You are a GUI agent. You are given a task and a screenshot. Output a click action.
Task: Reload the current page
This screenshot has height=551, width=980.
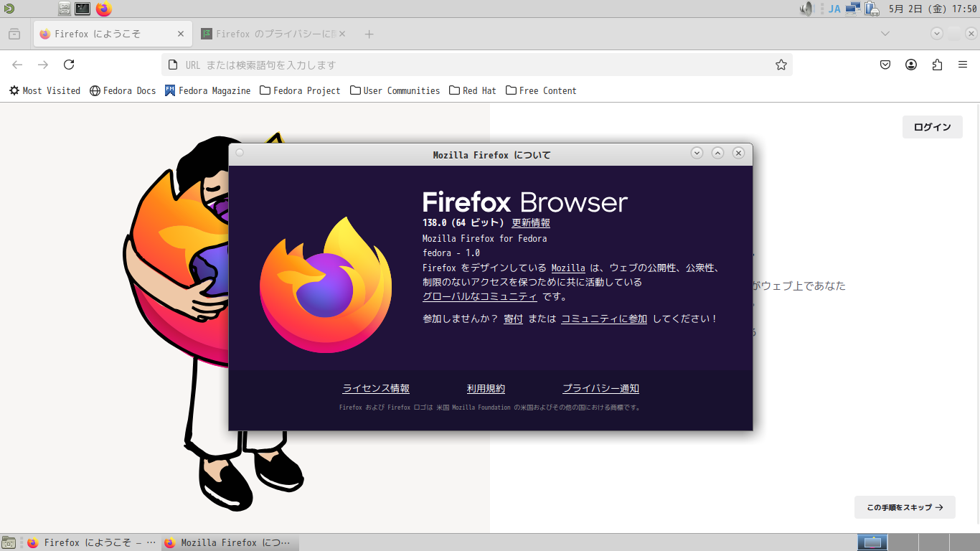(69, 65)
